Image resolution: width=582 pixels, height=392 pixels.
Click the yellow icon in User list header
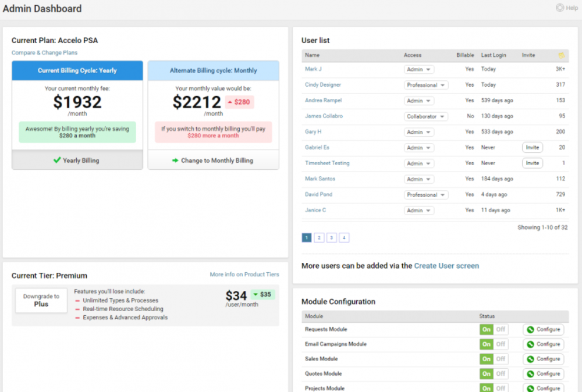pos(561,55)
